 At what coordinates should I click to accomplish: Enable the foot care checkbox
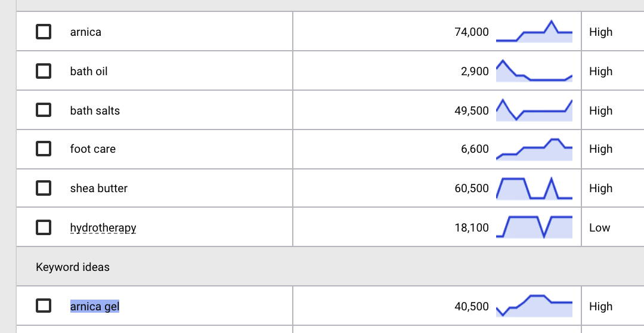[x=44, y=149]
